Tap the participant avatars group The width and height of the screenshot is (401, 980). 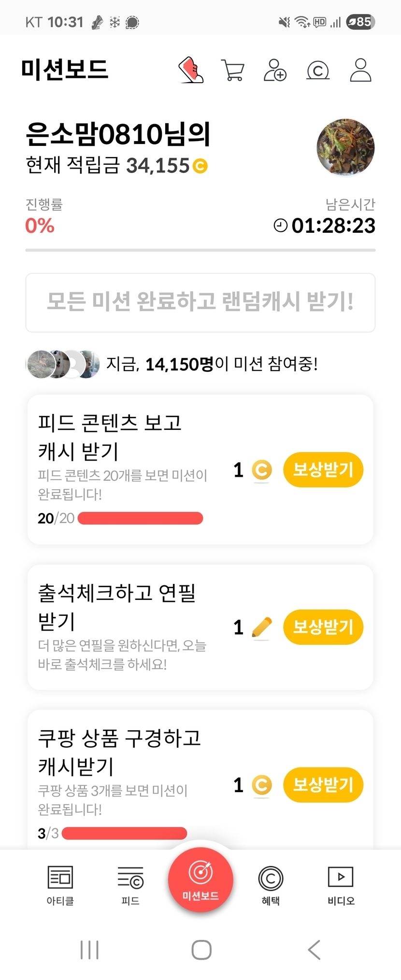63,364
